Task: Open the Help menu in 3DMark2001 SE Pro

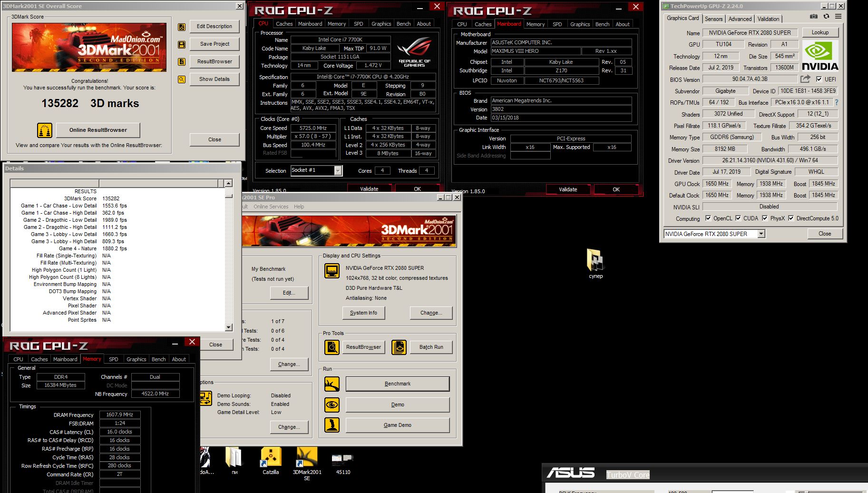Action: [x=299, y=207]
